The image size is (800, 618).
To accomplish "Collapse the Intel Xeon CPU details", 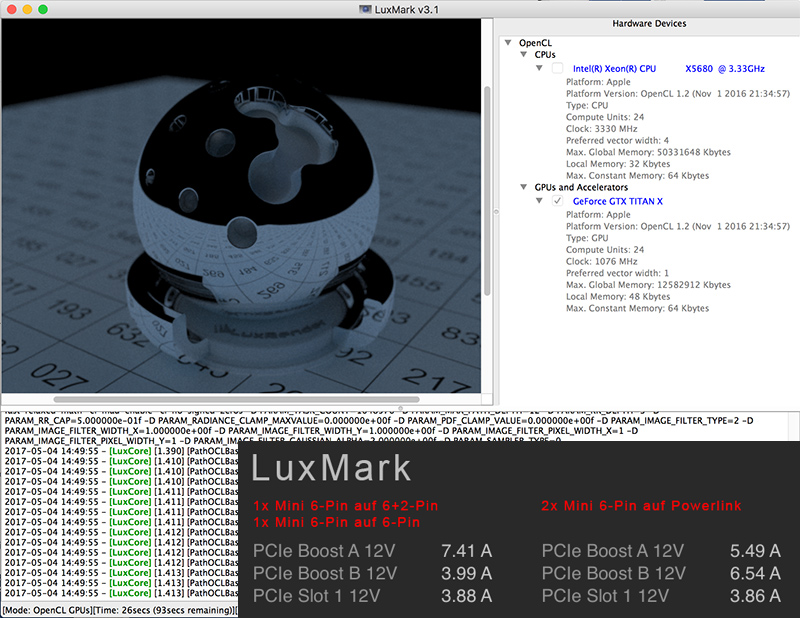I will pyautogui.click(x=539, y=68).
